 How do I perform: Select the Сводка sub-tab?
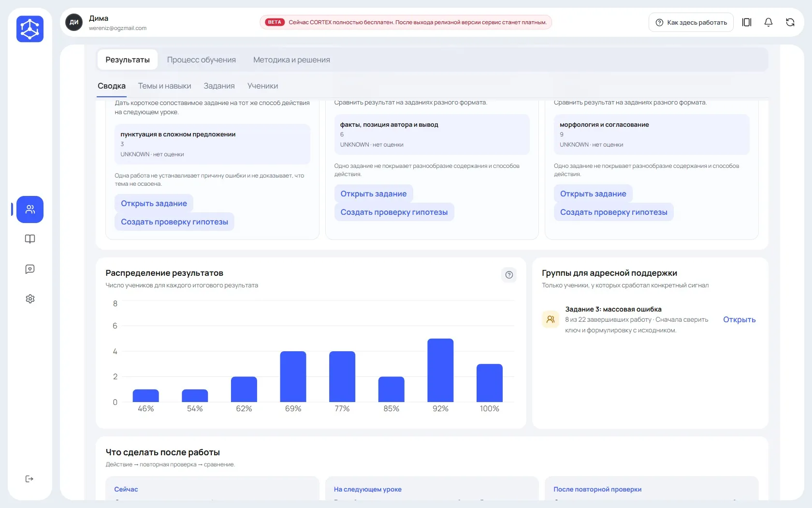click(112, 86)
